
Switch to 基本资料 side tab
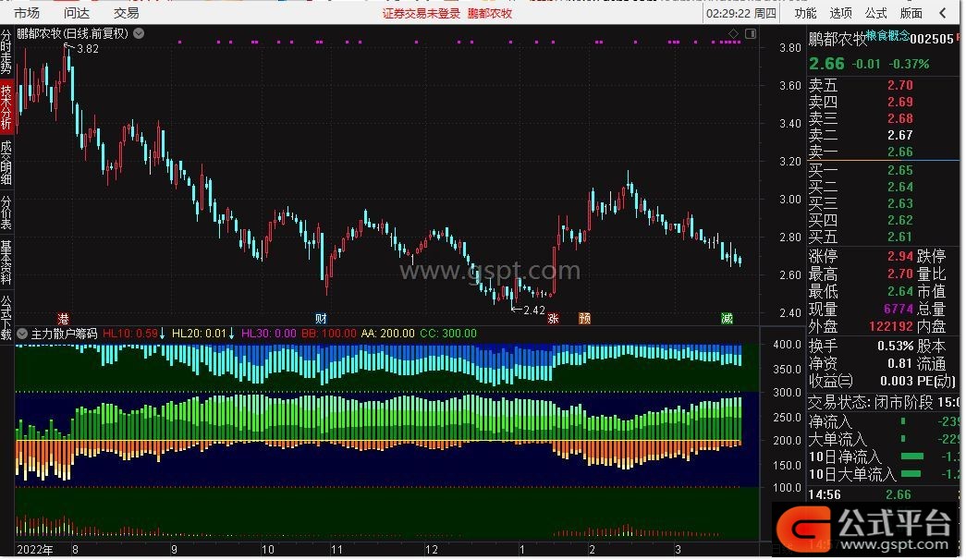(6, 262)
